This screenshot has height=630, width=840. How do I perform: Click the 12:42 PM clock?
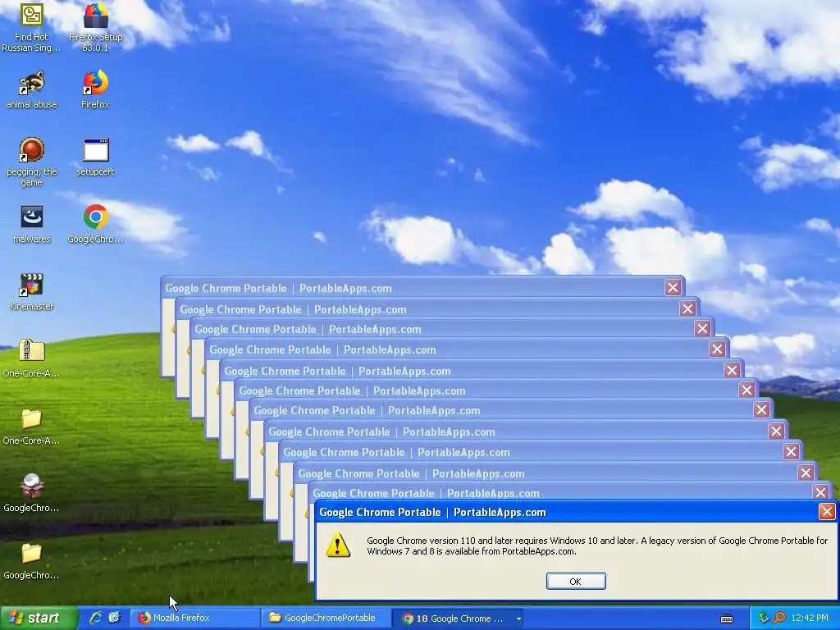click(x=810, y=619)
